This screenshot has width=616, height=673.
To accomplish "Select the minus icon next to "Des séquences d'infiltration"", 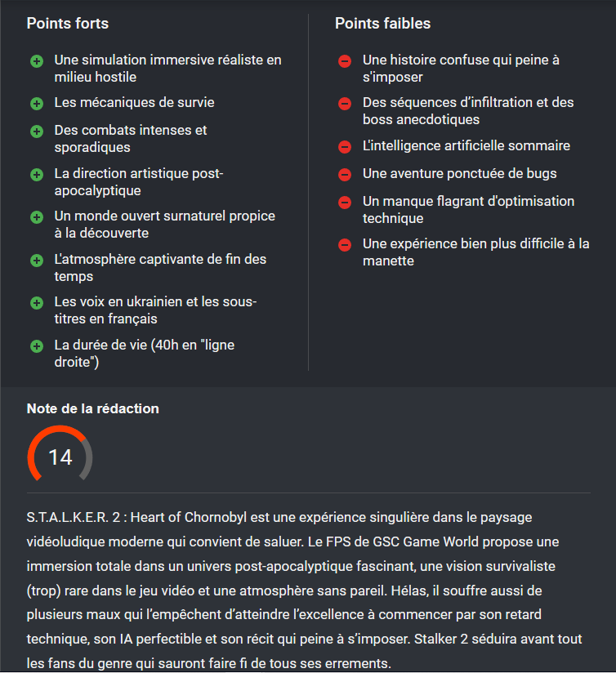I will point(345,104).
